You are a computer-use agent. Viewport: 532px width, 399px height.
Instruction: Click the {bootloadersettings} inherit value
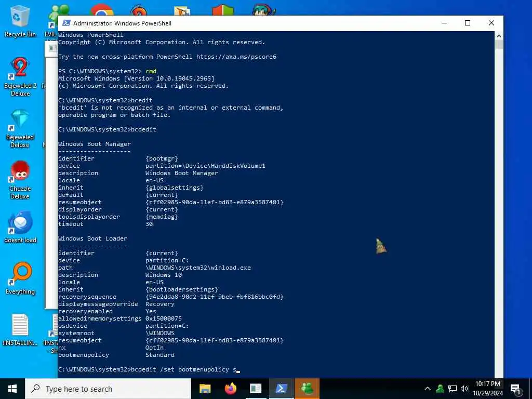click(182, 289)
